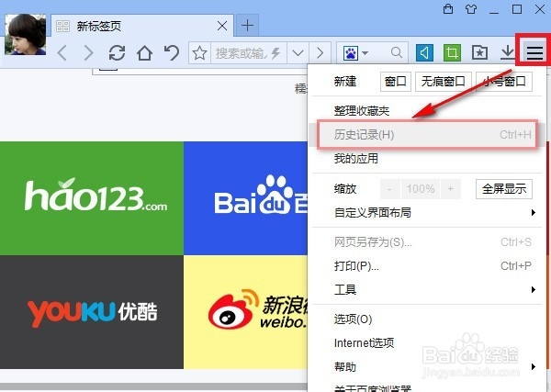The image size is (551, 392).
Task: Open the YOUKU 优酷 tile
Action: click(x=92, y=312)
